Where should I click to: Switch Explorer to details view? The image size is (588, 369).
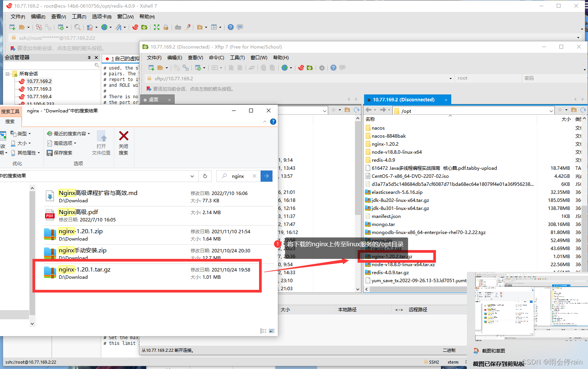pyautogui.click(x=263, y=331)
